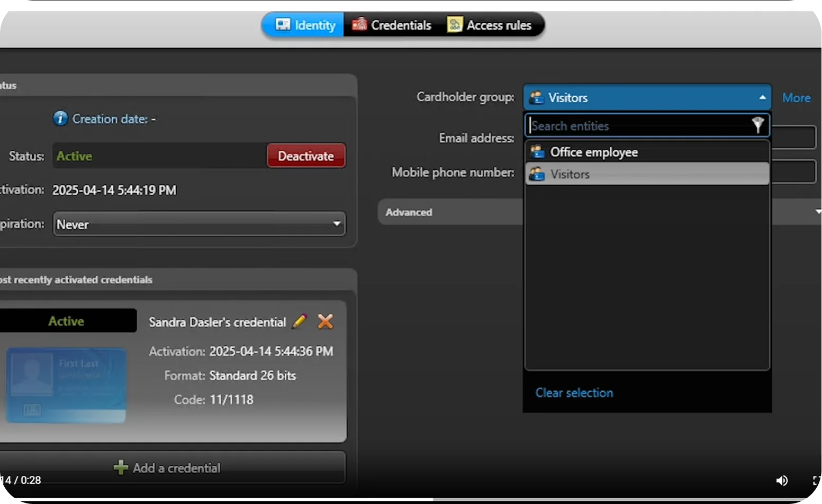Click the pencil icon to rename Sandra Dasler's credential
This screenshot has height=504, width=822.
[300, 321]
